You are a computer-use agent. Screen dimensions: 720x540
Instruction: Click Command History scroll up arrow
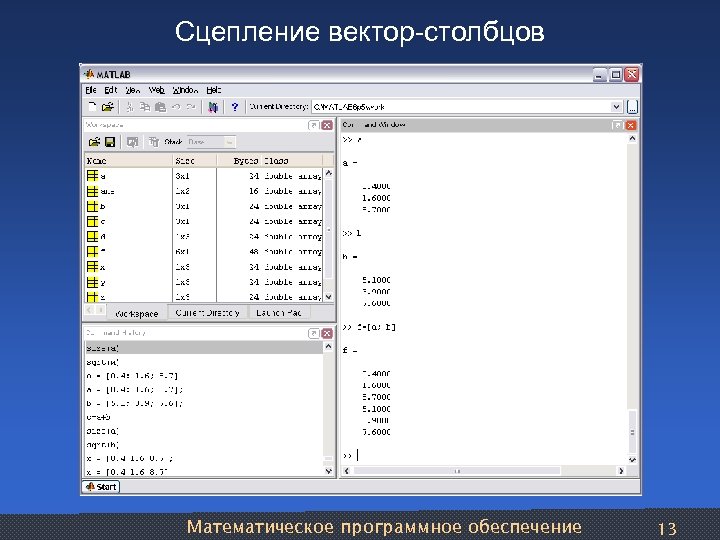(328, 347)
